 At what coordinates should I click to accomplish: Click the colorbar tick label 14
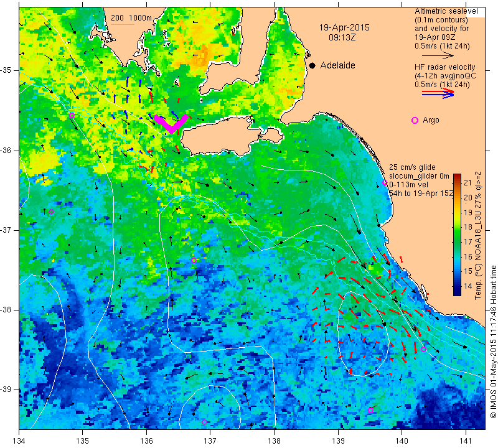[468, 286]
